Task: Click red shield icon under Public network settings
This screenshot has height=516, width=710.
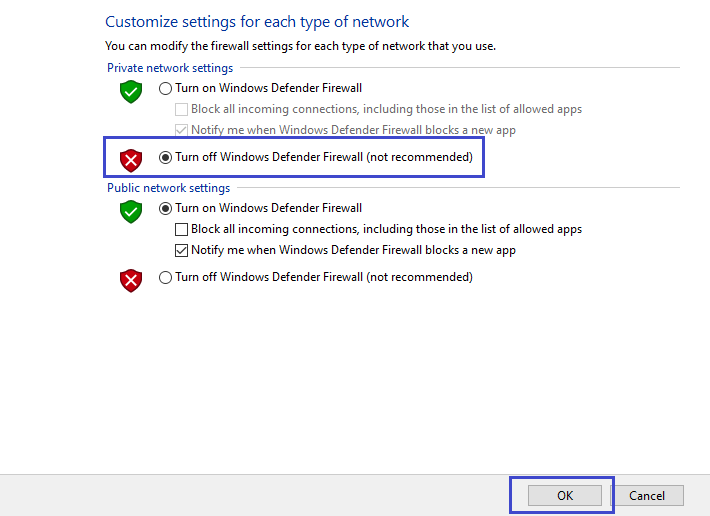Action: [131, 281]
